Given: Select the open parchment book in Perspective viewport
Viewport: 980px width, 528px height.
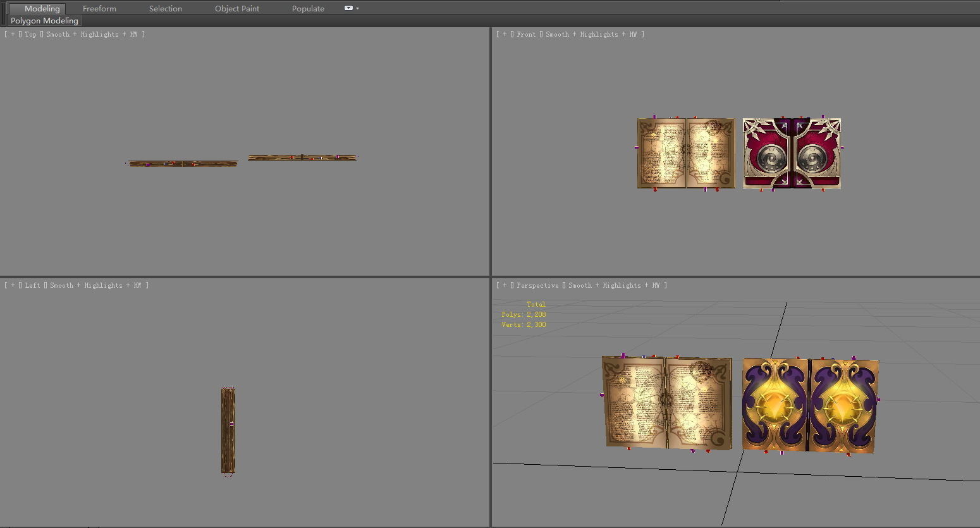Looking at the screenshot, I should pos(667,403).
